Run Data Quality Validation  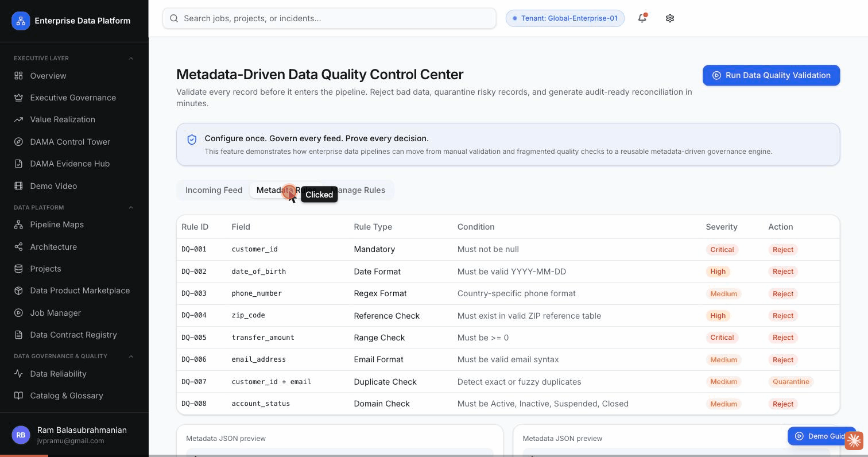click(x=771, y=75)
